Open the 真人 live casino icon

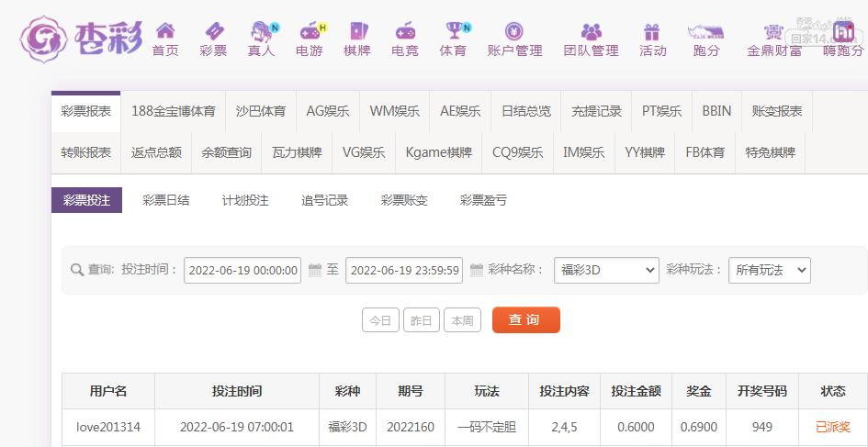pos(262,32)
